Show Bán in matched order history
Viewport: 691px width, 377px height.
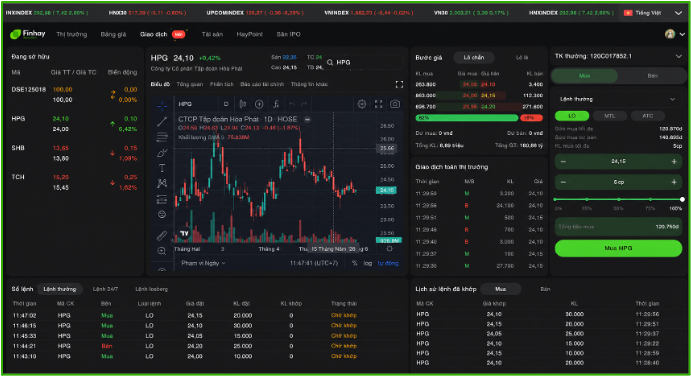(x=545, y=289)
